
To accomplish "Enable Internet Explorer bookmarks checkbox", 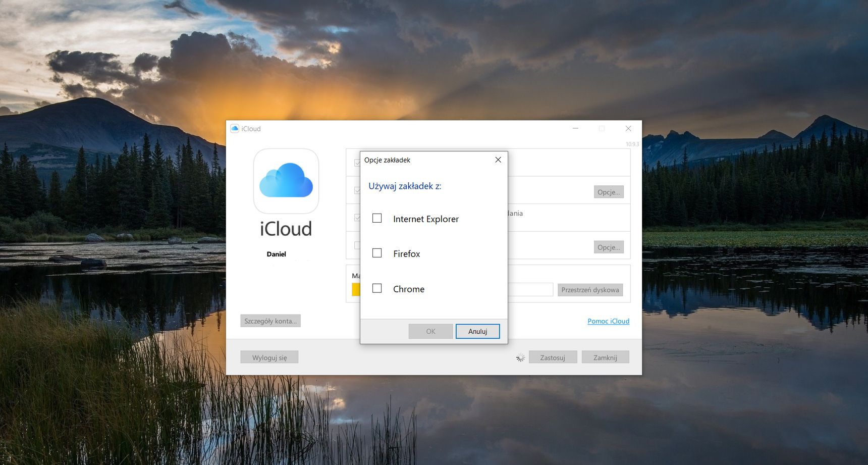I will click(x=377, y=218).
